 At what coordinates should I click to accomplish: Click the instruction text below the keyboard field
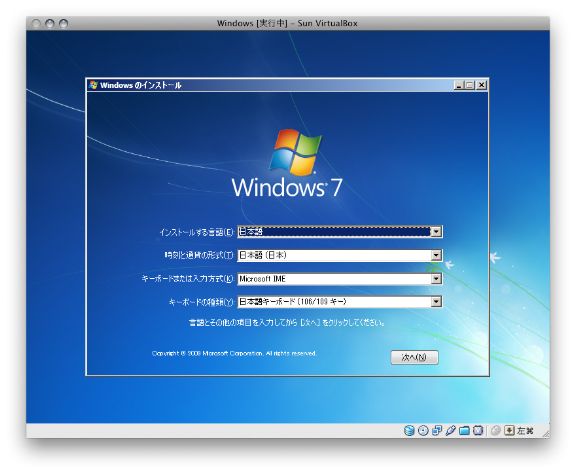287,323
